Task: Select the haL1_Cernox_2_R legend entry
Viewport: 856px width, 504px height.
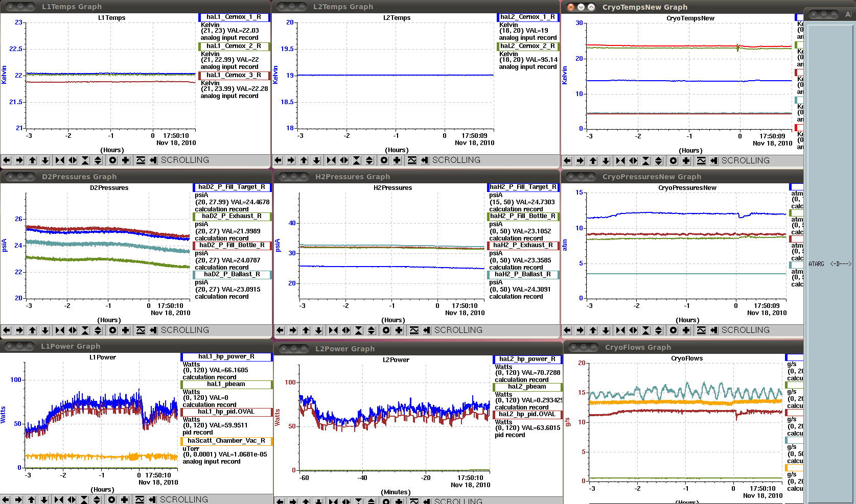Action: [x=234, y=46]
